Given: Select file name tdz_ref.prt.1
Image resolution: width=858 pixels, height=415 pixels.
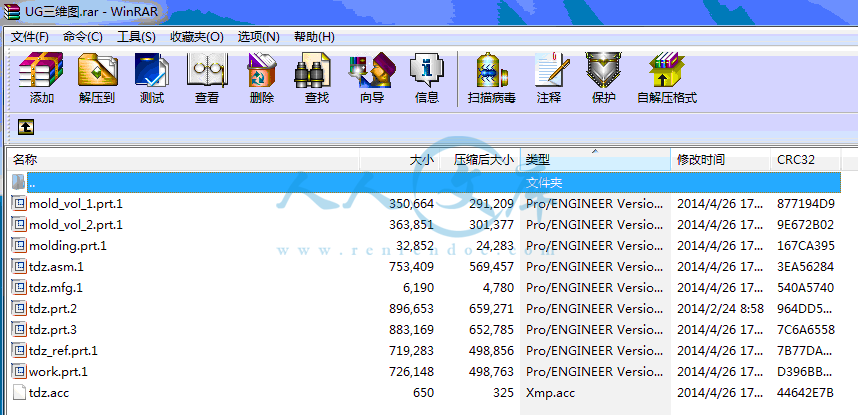Looking at the screenshot, I should click(x=63, y=350).
